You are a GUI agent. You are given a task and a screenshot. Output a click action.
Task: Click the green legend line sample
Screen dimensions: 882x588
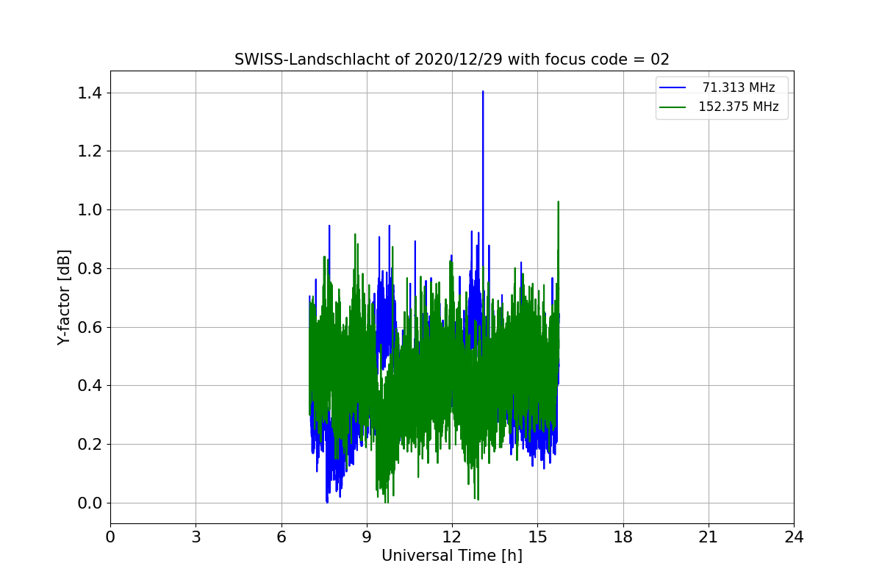[x=673, y=107]
